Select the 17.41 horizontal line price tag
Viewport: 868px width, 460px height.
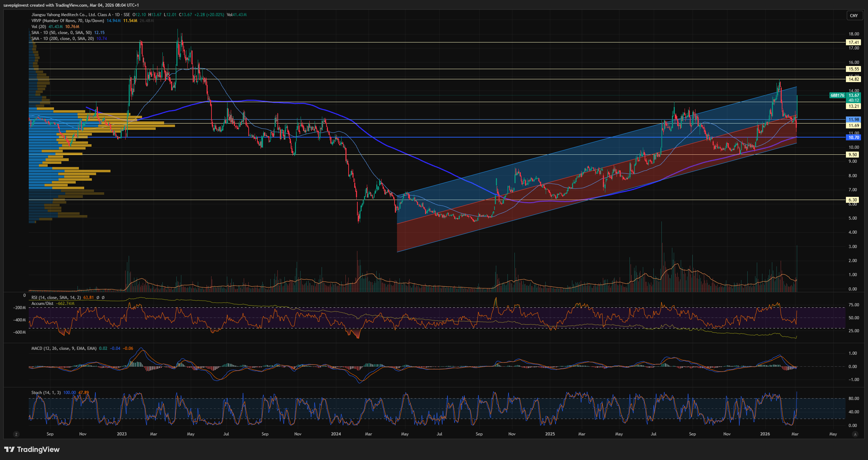(854, 42)
